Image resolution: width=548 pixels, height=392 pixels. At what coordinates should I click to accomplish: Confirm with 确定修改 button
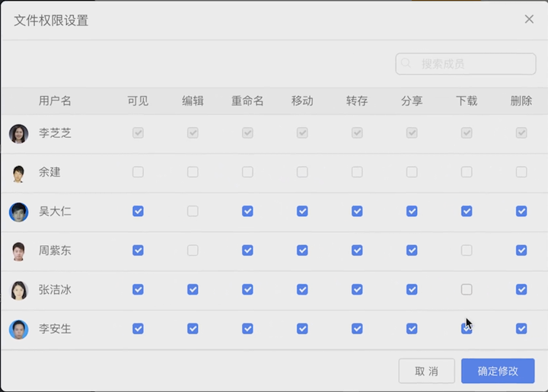[x=498, y=371]
